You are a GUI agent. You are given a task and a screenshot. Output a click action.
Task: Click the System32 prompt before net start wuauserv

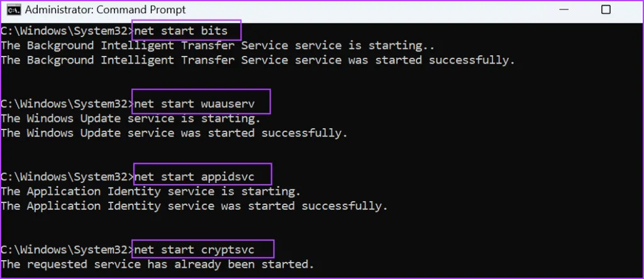click(x=66, y=102)
